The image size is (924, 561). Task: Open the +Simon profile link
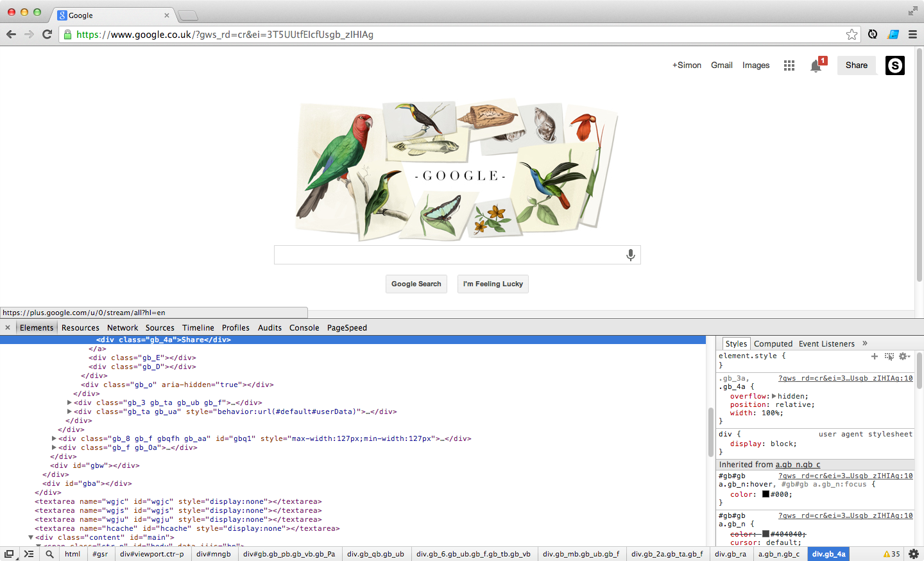687,65
